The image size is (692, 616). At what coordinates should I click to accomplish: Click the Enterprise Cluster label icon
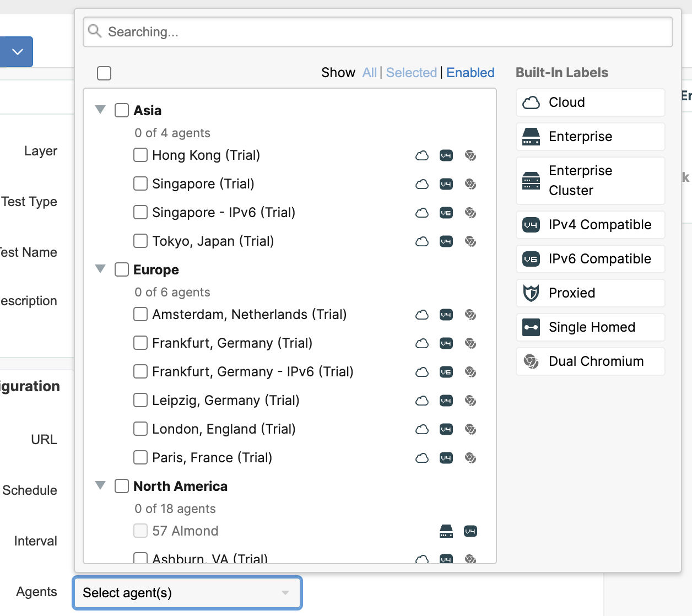531,181
